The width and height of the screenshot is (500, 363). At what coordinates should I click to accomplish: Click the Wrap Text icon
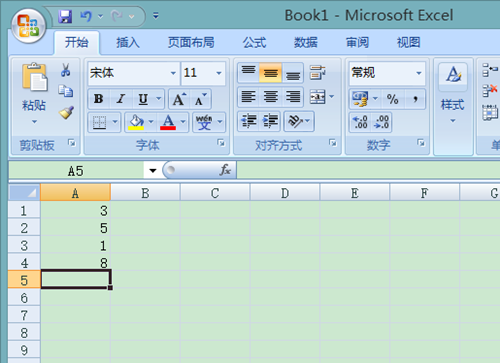coord(317,73)
